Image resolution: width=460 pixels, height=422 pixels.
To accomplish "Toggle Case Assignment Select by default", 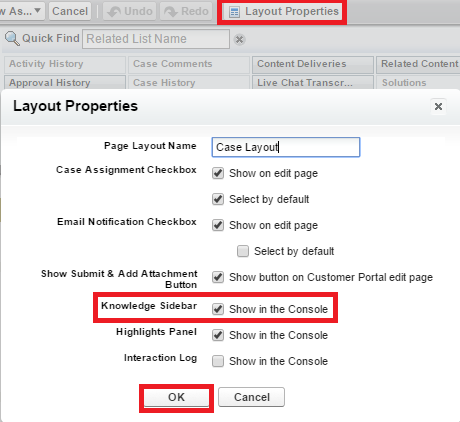I will tap(218, 199).
